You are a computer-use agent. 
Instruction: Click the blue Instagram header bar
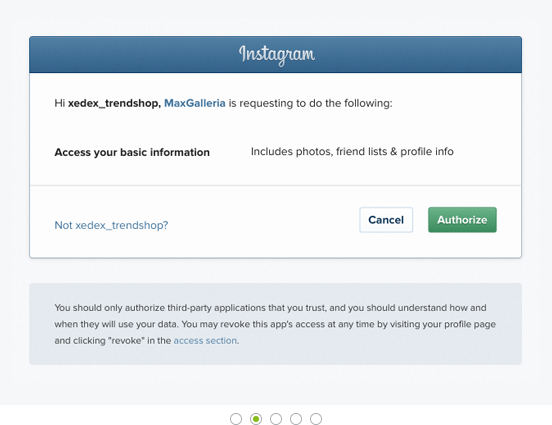pyautogui.click(x=275, y=55)
